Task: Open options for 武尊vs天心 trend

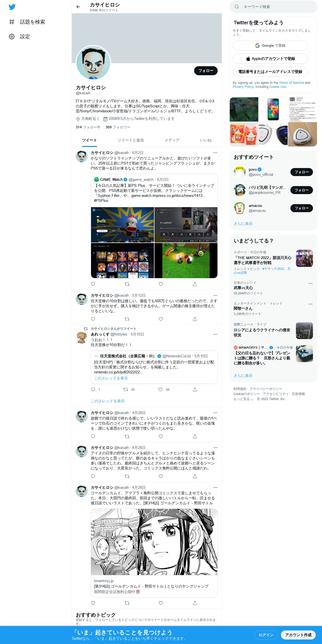Action: 310,283
